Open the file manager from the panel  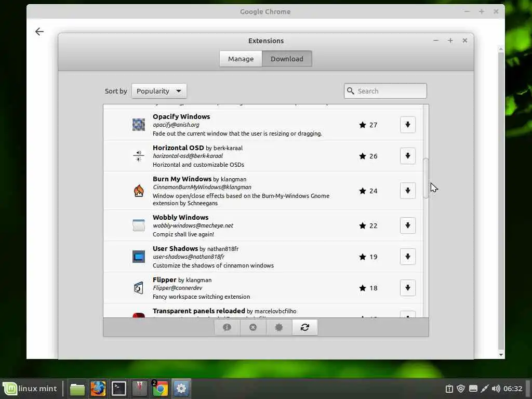pos(77,389)
